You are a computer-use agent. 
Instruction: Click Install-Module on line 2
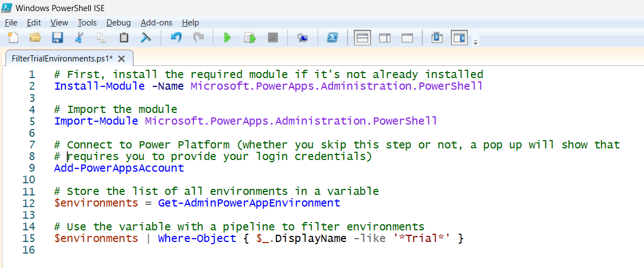click(x=99, y=86)
